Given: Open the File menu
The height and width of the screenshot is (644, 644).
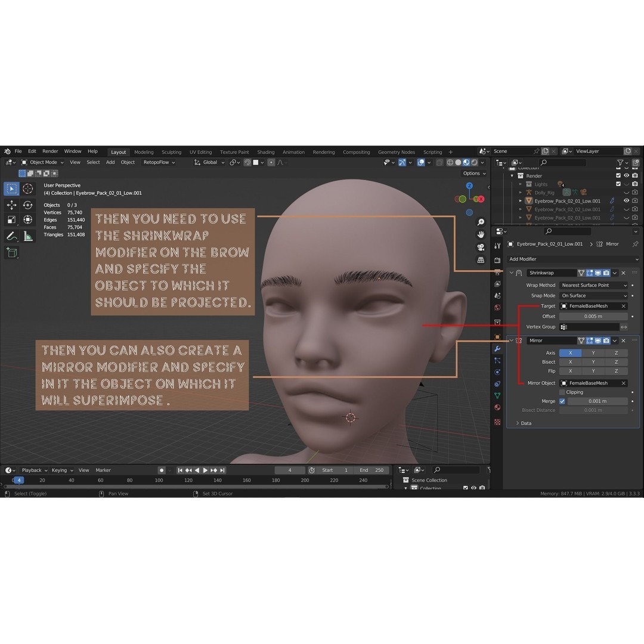Looking at the screenshot, I should coord(18,151).
